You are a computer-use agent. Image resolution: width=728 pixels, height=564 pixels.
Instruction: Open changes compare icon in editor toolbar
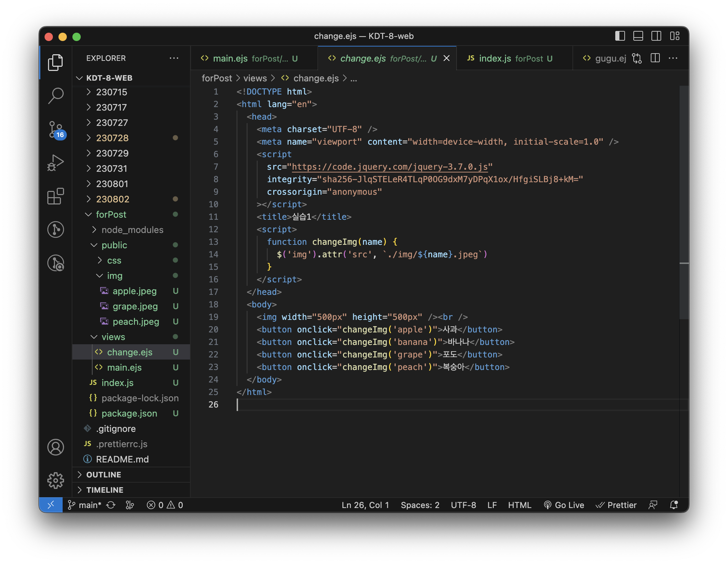pos(637,58)
